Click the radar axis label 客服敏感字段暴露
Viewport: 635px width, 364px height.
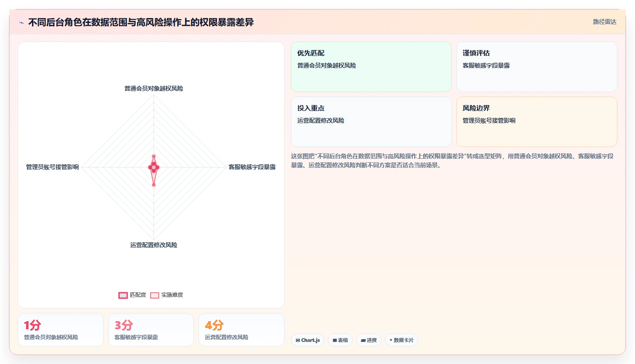coord(252,167)
